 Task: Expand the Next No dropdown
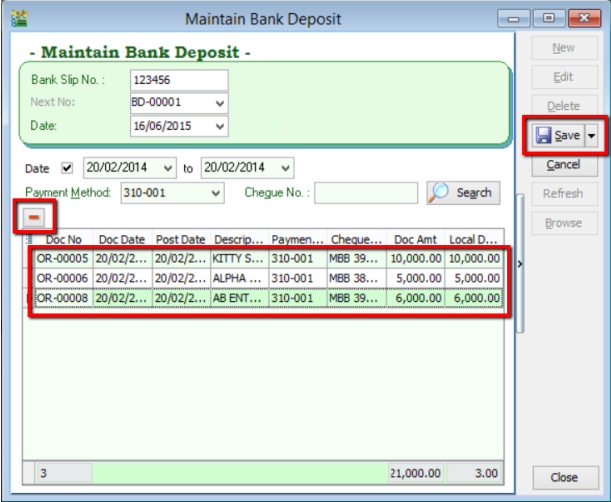coord(219,103)
